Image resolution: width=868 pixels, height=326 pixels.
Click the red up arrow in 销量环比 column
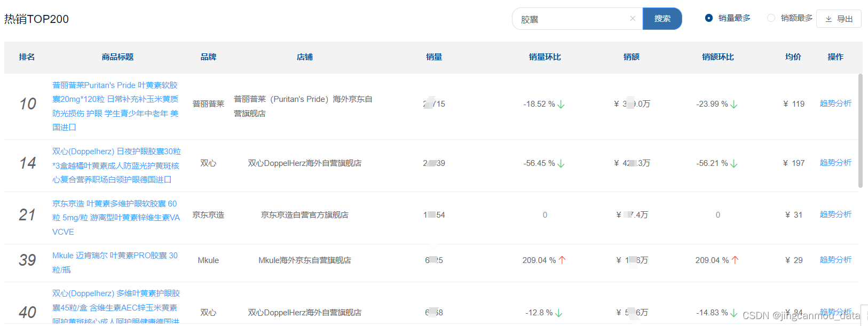562,260
